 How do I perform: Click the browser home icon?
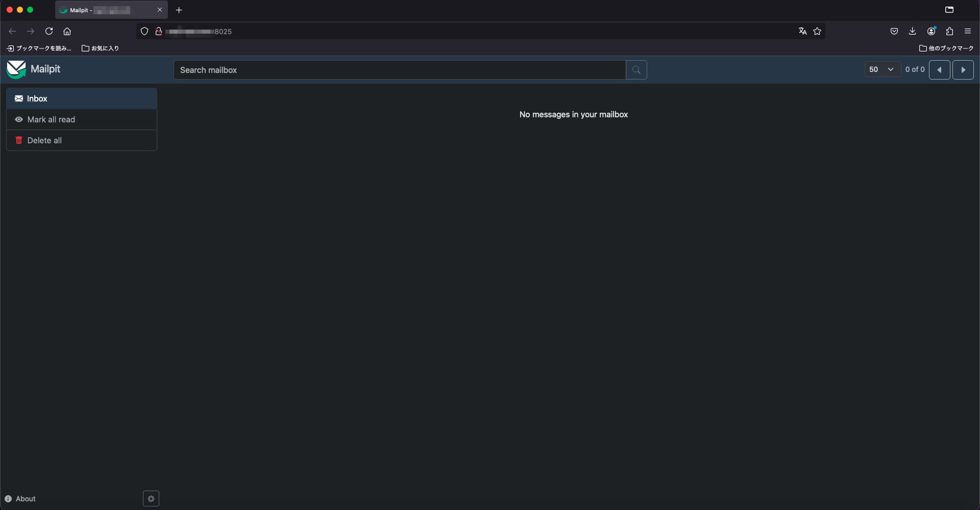pos(67,31)
